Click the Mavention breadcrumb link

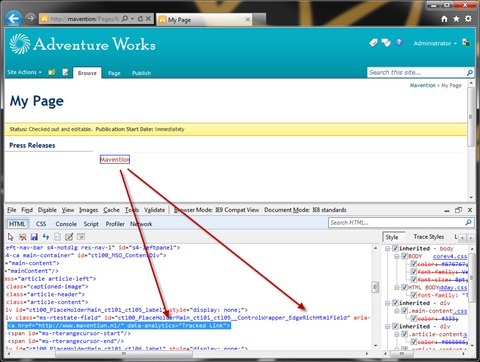tap(422, 85)
